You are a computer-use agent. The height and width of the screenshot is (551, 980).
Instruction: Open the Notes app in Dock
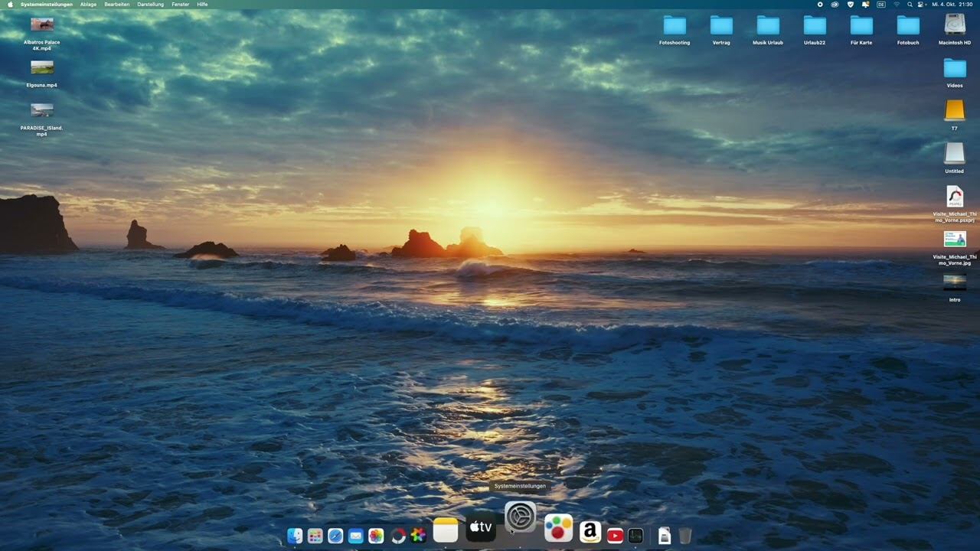pos(446,530)
